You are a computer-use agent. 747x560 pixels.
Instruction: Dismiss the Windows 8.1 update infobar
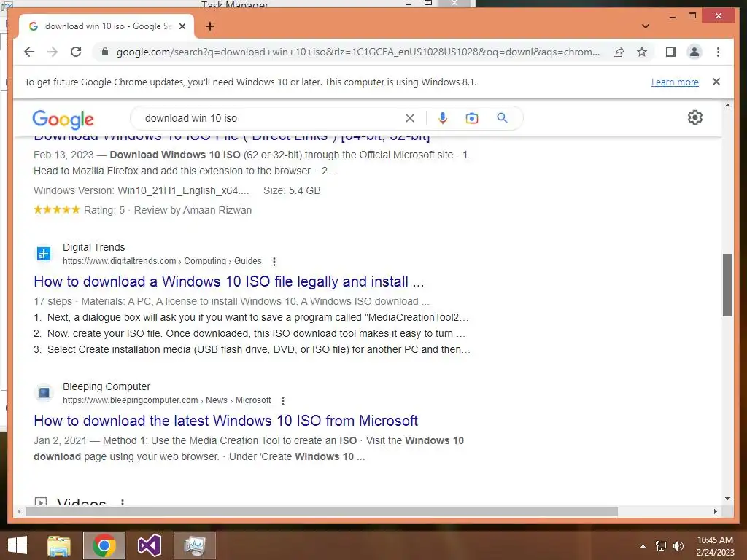[x=716, y=82]
